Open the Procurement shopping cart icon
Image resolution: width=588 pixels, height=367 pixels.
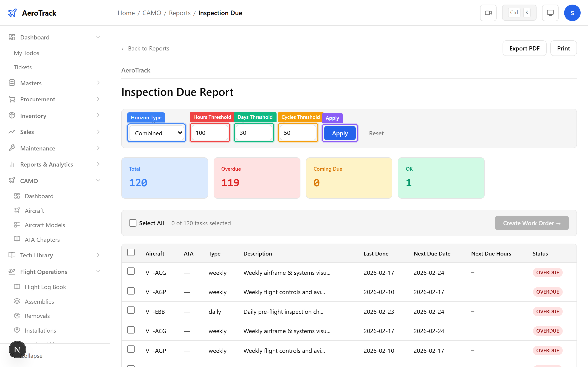point(12,99)
